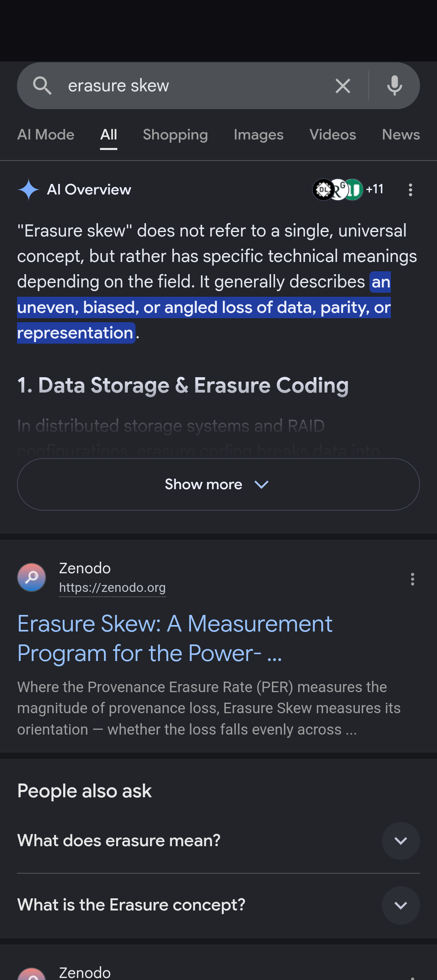Open the Videos tab
Image resolution: width=437 pixels, height=980 pixels.
pos(333,135)
